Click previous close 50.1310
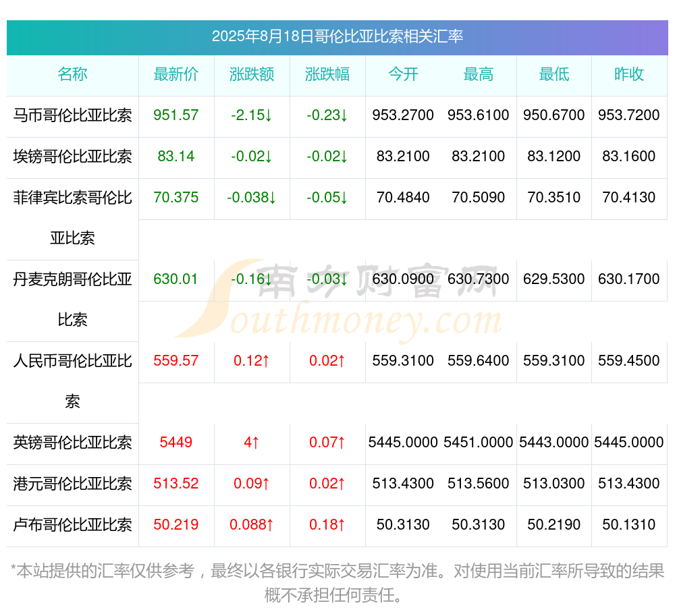The width and height of the screenshot is (675, 616). click(x=629, y=525)
